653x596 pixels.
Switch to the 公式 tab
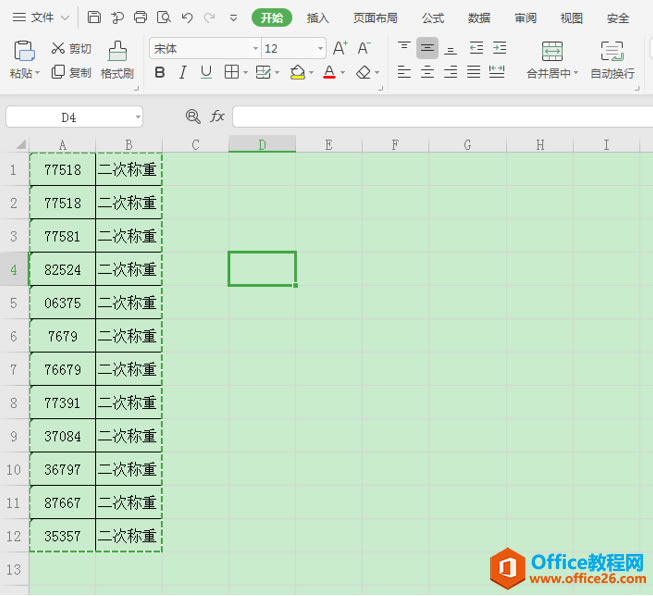433,18
